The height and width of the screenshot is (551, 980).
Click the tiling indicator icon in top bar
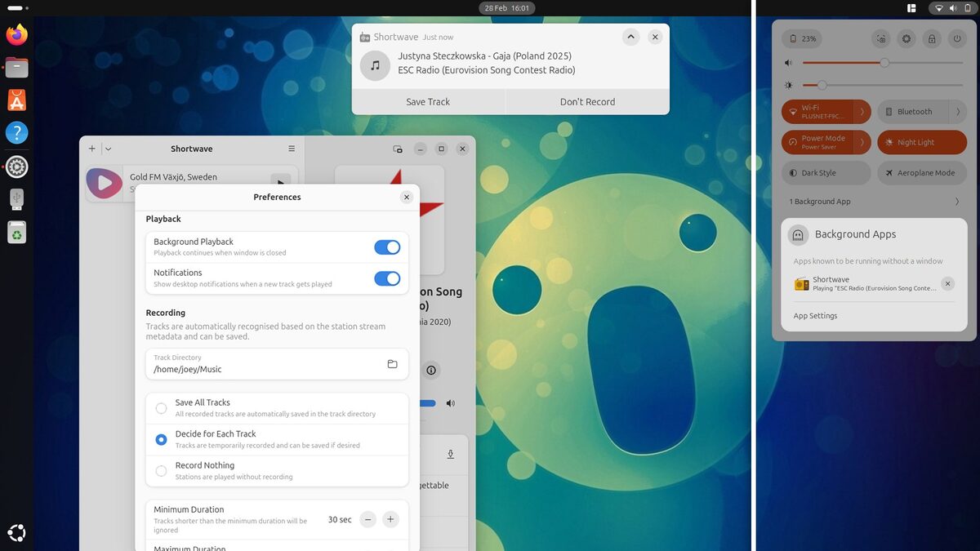pos(911,7)
